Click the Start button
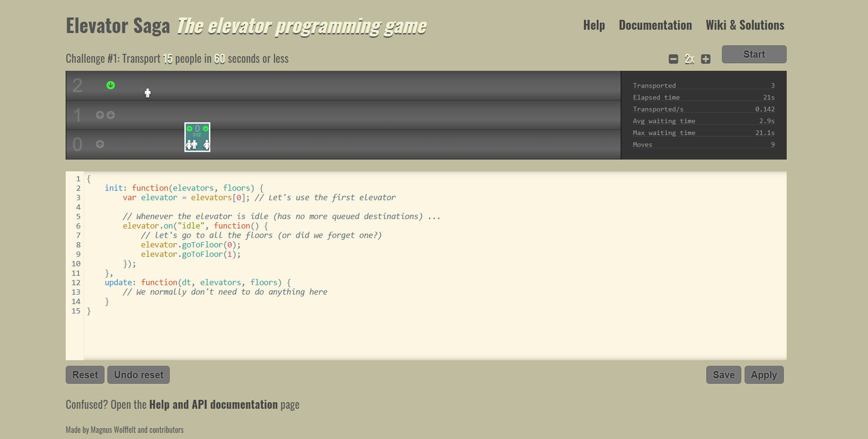Screen dimensions: 868x439 [x=754, y=54]
